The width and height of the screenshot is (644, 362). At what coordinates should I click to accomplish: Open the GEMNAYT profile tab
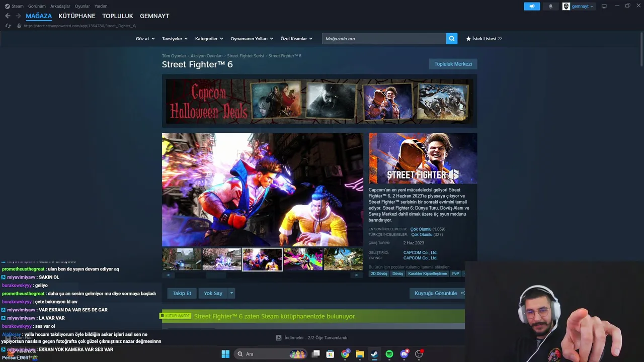pyautogui.click(x=154, y=16)
